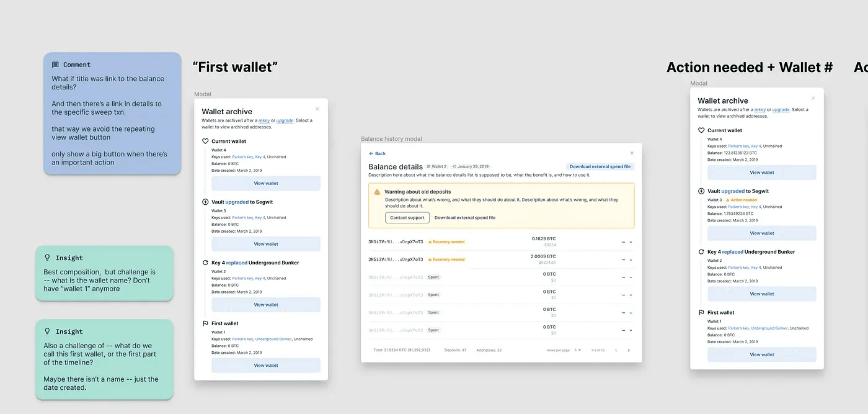This screenshot has width=868, height=414.
Task: Click the heart icon in the right Wallet archive modal
Action: tap(701, 130)
